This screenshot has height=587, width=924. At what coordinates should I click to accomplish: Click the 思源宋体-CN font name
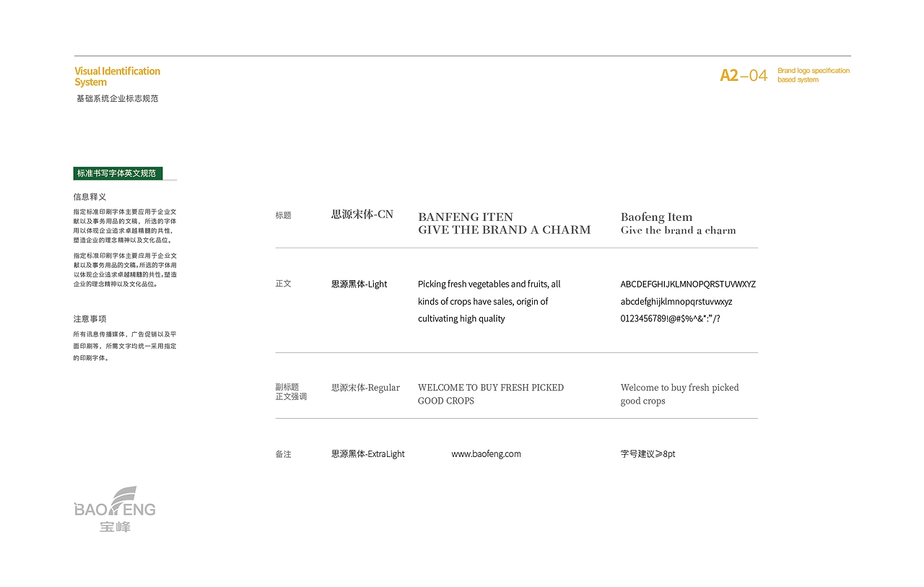click(362, 214)
